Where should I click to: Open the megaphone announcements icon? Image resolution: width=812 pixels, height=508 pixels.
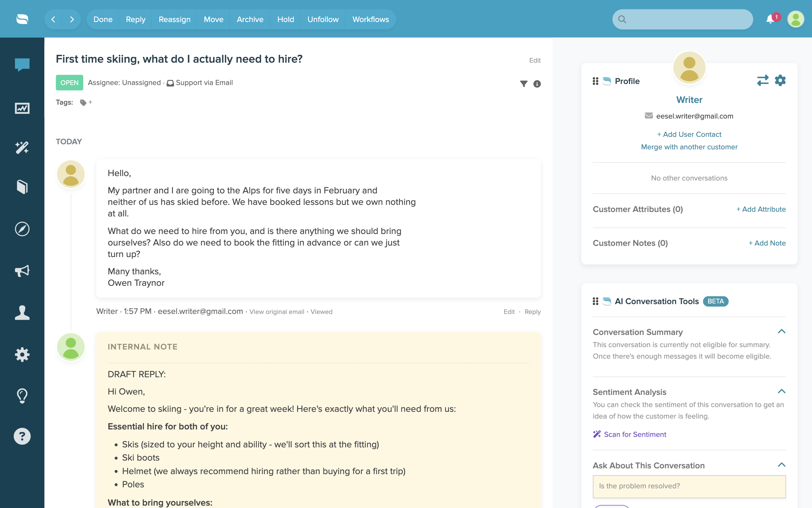22,271
